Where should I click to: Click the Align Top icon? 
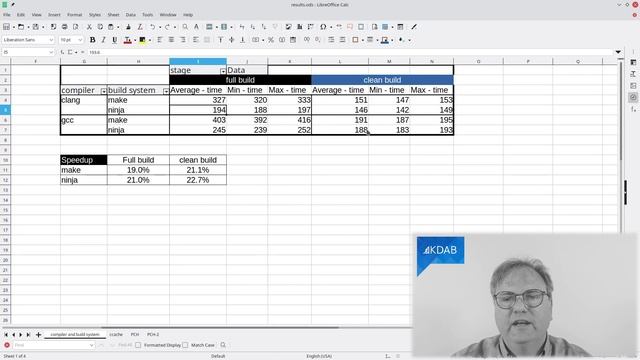click(220, 40)
